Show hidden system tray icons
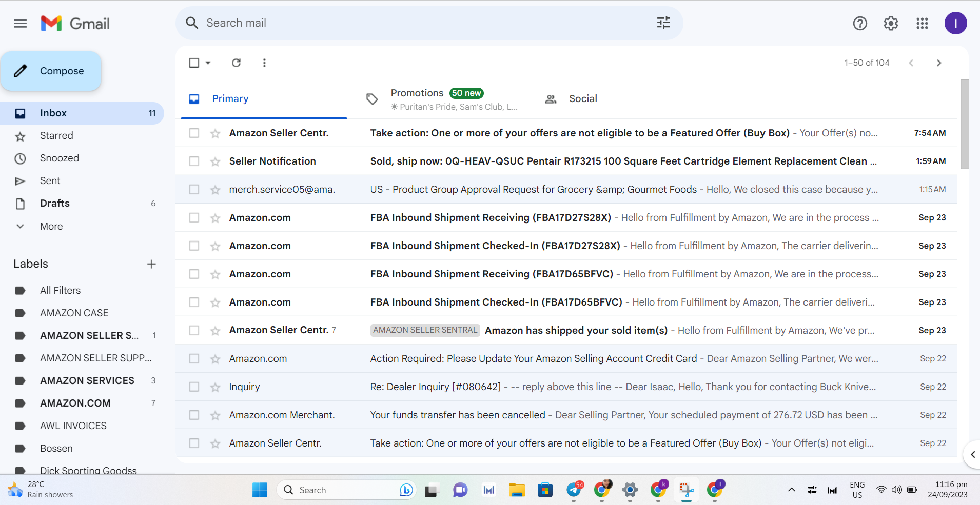The width and height of the screenshot is (980, 505). (792, 490)
